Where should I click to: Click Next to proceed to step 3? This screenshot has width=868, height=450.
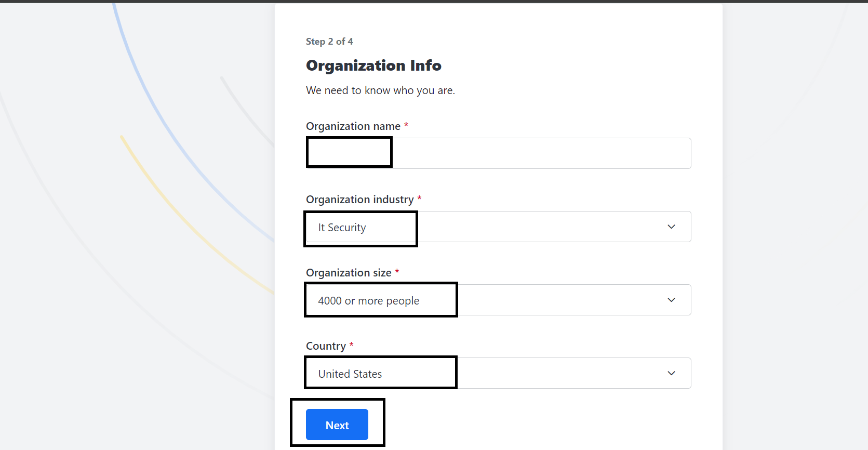337,425
